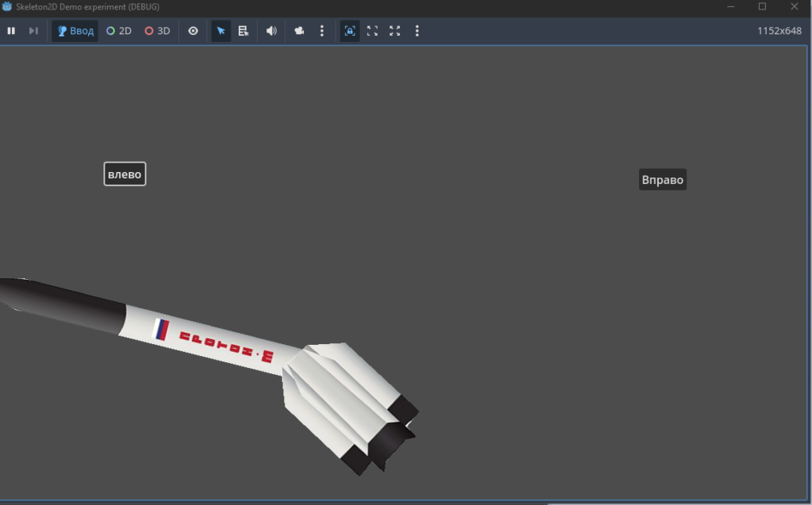
Task: Click the keep aspect ratio size icon
Action: [373, 31]
